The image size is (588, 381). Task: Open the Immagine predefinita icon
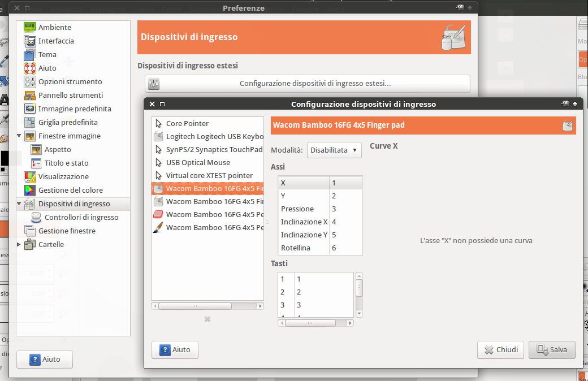point(29,109)
